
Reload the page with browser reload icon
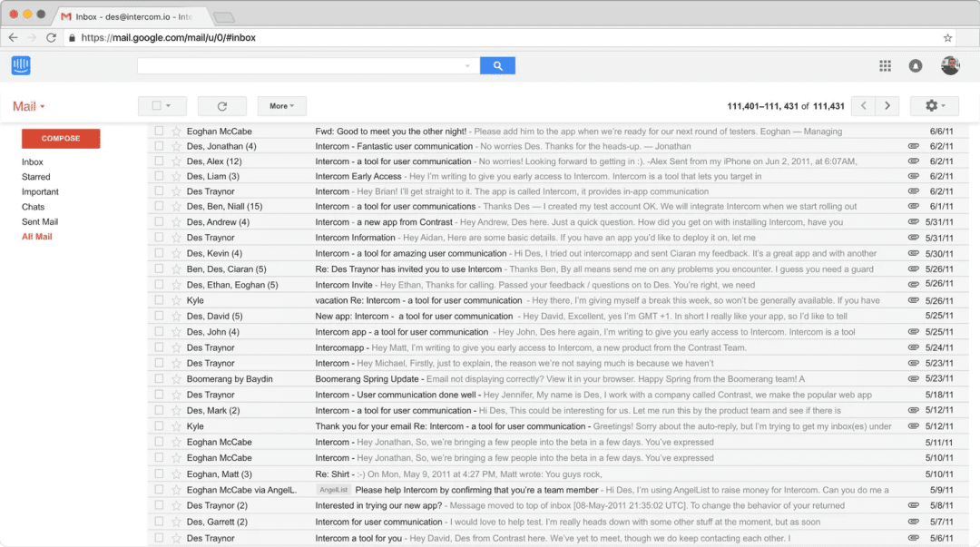coord(51,37)
